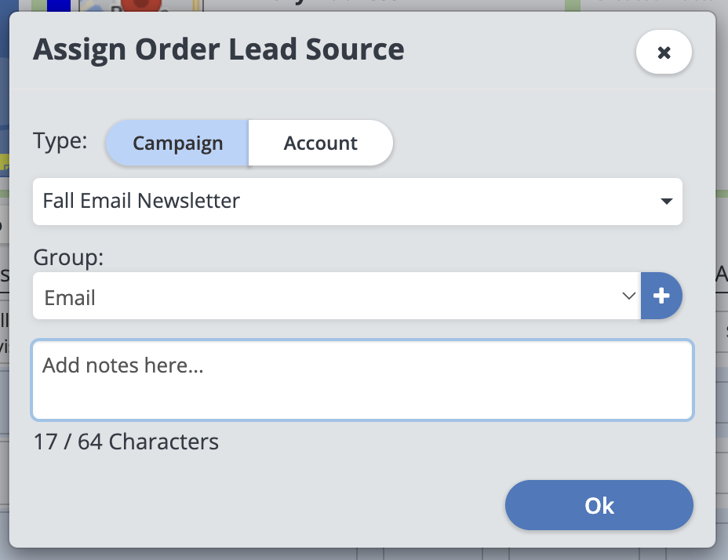
Task: Open the Email group dropdown
Action: tap(329, 296)
